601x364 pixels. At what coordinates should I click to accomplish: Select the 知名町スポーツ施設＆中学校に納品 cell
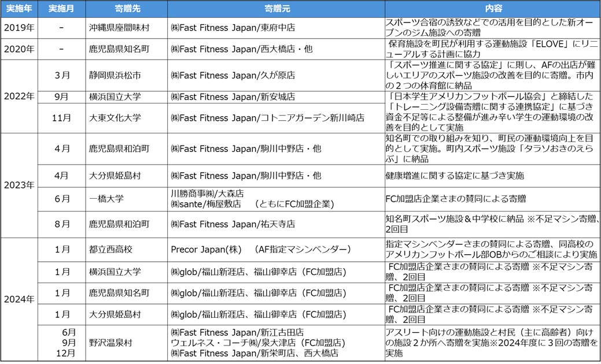[x=492, y=224]
